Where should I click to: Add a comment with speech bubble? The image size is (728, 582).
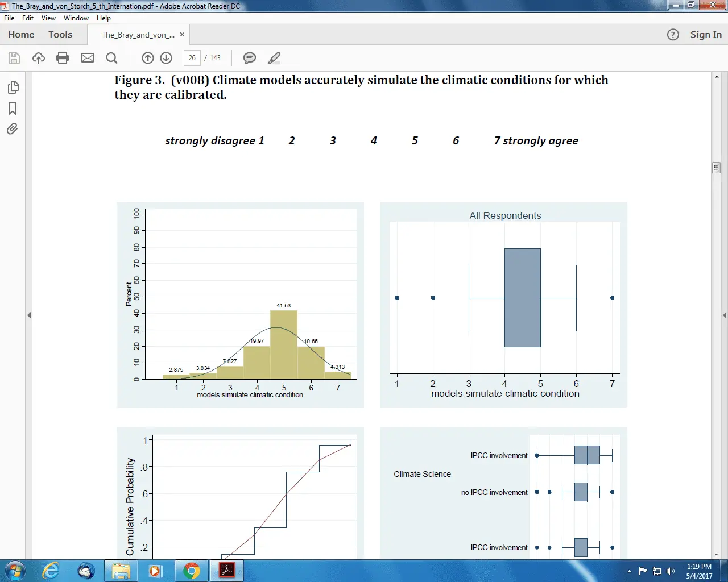[249, 58]
